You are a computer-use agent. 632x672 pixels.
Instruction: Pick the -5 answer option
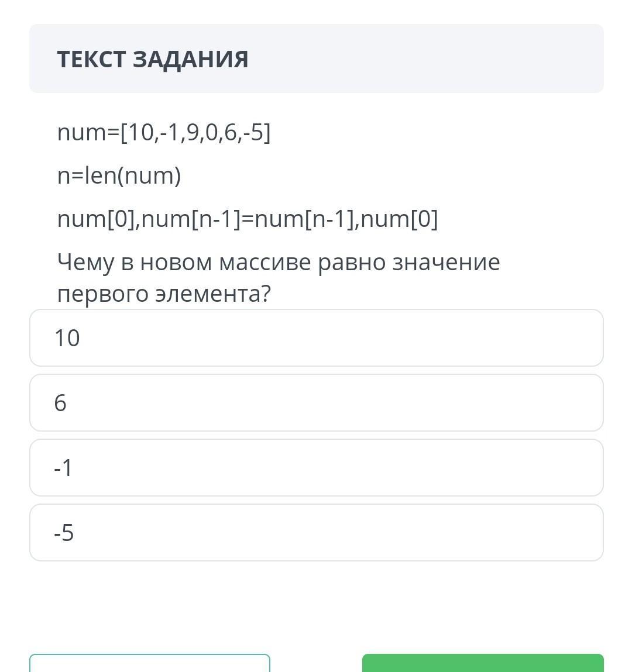[x=316, y=533]
